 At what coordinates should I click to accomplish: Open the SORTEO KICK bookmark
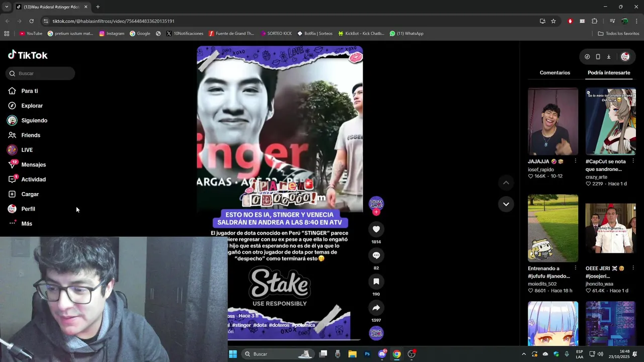pyautogui.click(x=276, y=34)
